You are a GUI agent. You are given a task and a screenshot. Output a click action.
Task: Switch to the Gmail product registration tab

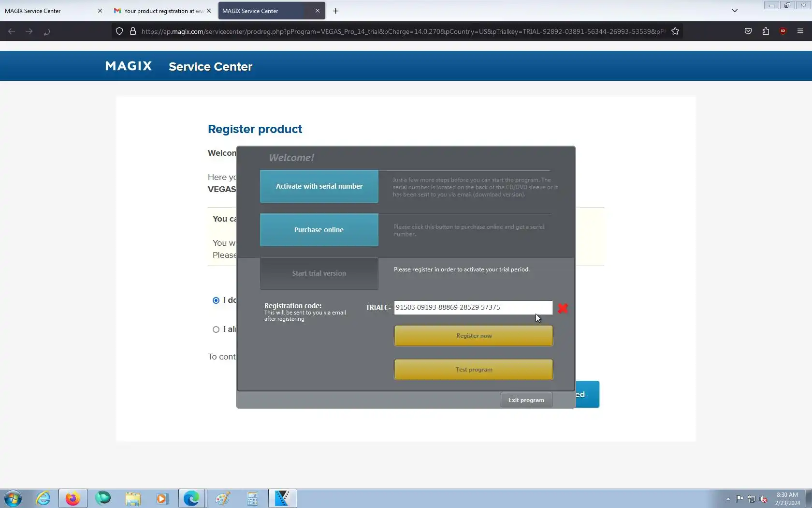[162, 11]
